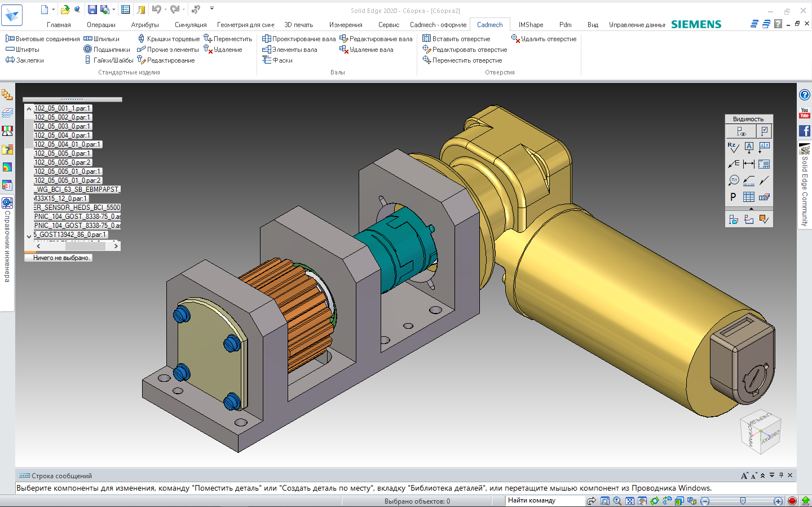
Task: Click Вставить отверстие in the ribbon
Action: (456, 39)
